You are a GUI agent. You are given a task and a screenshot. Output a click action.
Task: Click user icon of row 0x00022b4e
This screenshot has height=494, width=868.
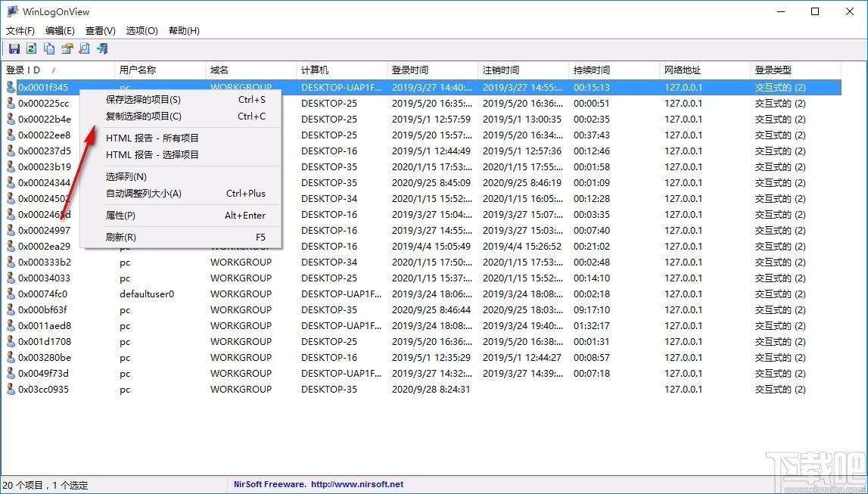11,120
